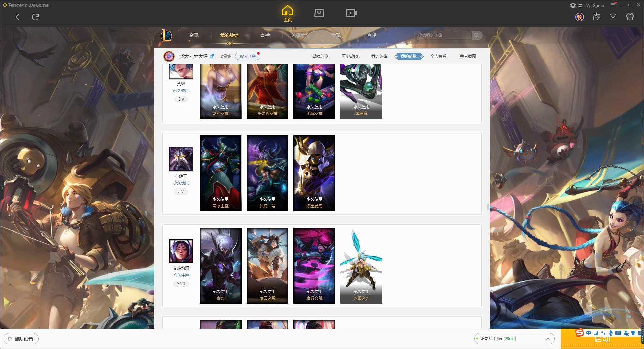The width and height of the screenshot is (644, 349).
Task: Click the 25ms latency badge
Action: pos(509,339)
